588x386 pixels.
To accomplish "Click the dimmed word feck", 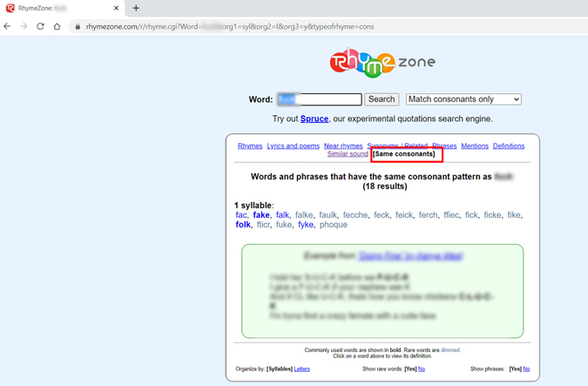I will point(382,215).
